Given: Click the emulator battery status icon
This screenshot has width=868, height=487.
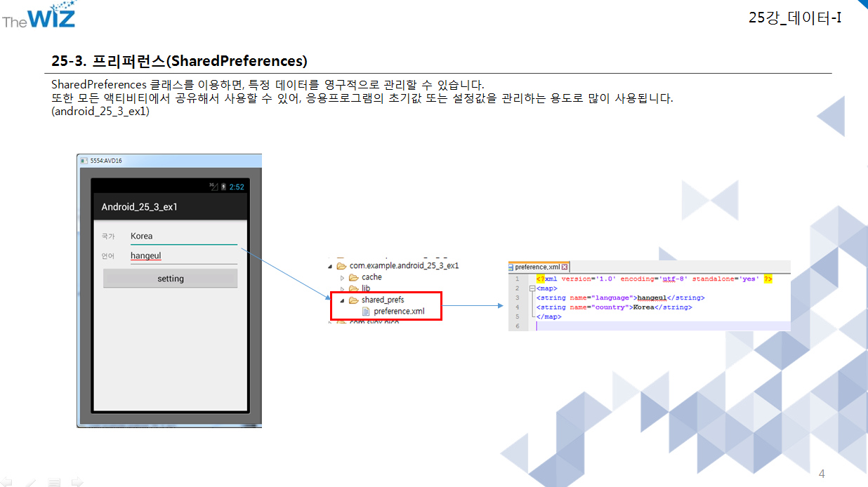Looking at the screenshot, I should 223,187.
